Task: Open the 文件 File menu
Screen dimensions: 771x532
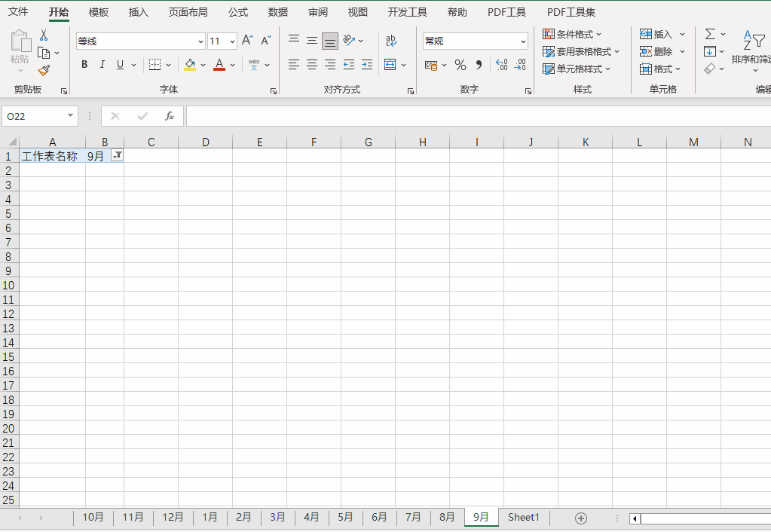Action: [x=18, y=12]
